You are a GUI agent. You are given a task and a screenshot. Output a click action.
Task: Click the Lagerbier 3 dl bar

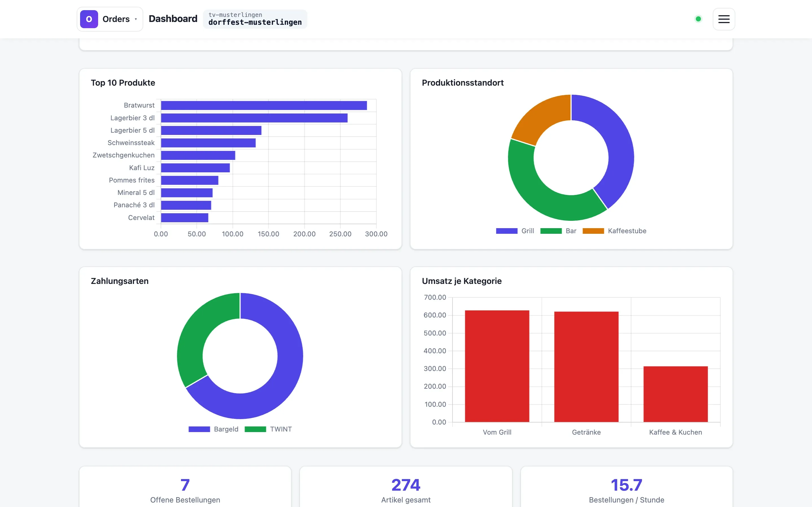pyautogui.click(x=254, y=118)
